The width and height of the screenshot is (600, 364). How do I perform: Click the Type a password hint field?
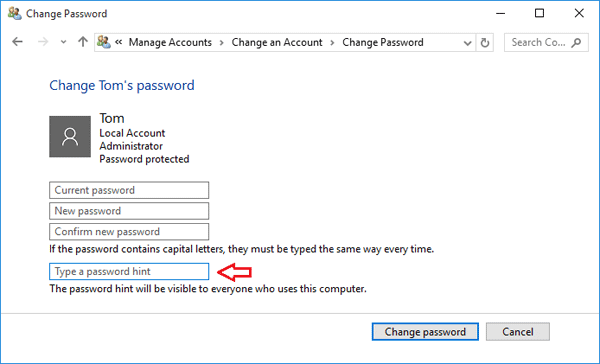(x=129, y=271)
